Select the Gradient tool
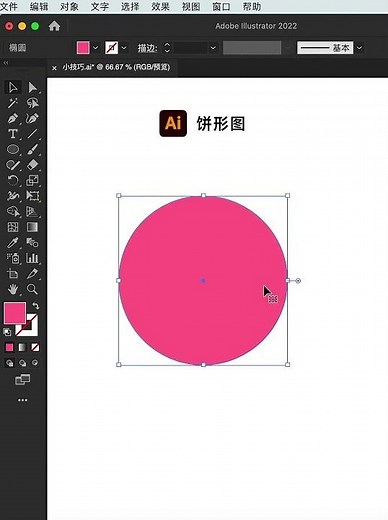 [32, 227]
